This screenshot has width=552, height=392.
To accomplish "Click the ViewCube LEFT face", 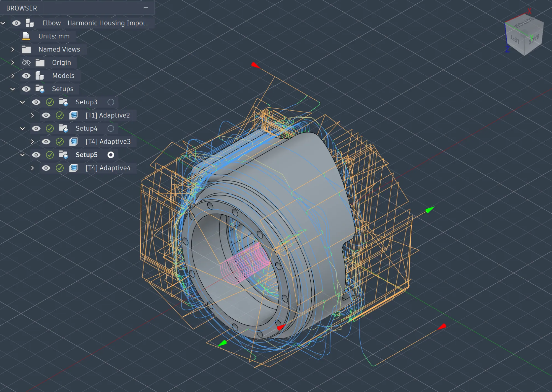I will 515,40.
